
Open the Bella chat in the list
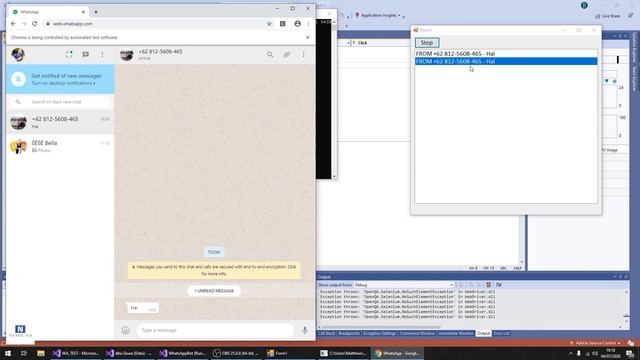pyautogui.click(x=60, y=146)
